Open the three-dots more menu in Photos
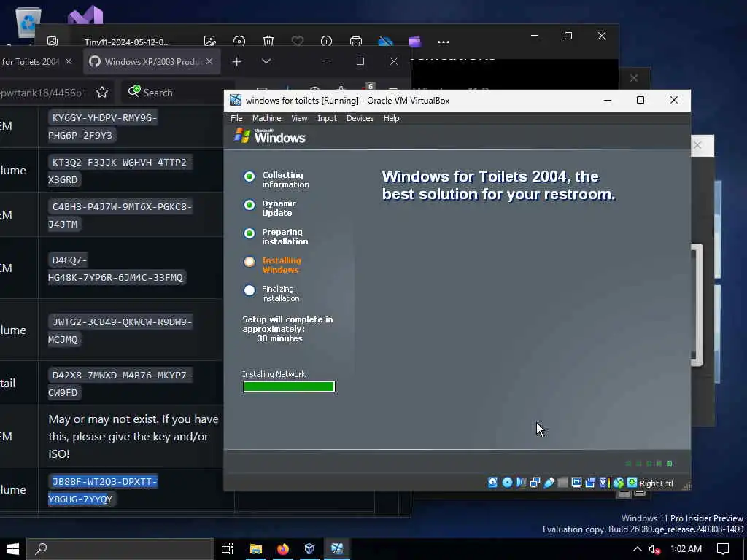747x560 pixels. 444,42
